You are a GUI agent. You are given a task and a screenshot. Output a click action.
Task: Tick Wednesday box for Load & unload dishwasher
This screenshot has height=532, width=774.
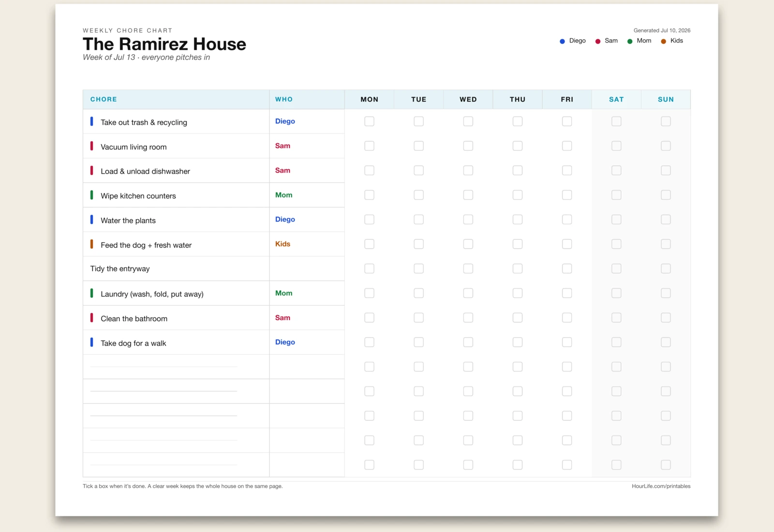468,170
